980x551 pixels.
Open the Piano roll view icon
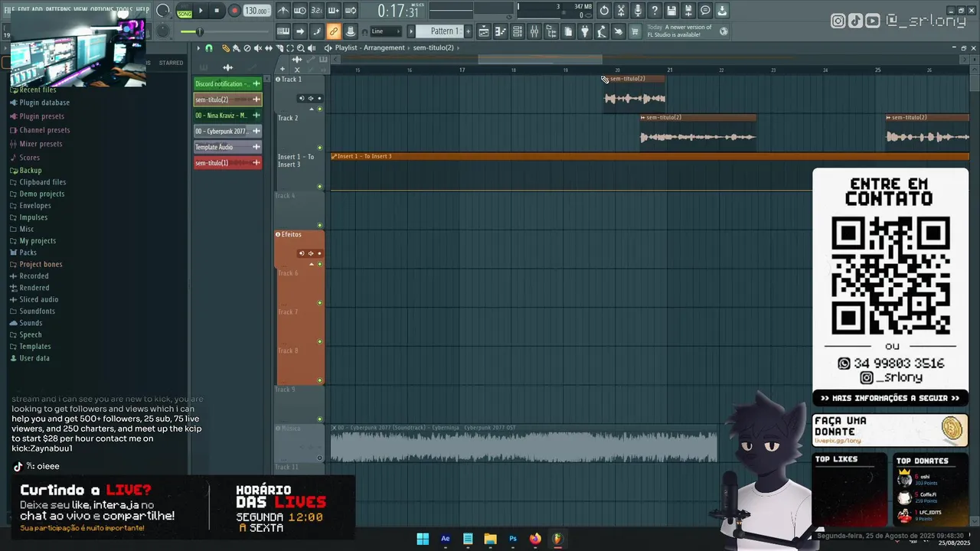501,31
